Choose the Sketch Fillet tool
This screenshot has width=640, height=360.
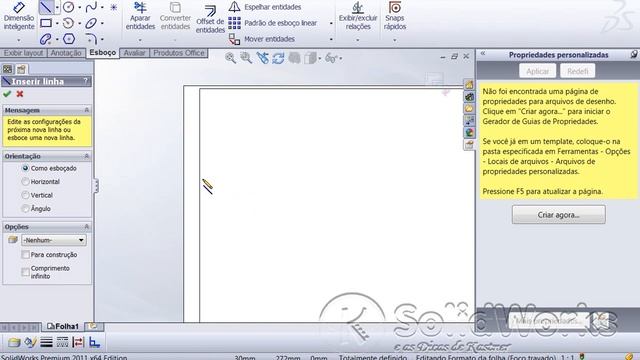point(91,39)
